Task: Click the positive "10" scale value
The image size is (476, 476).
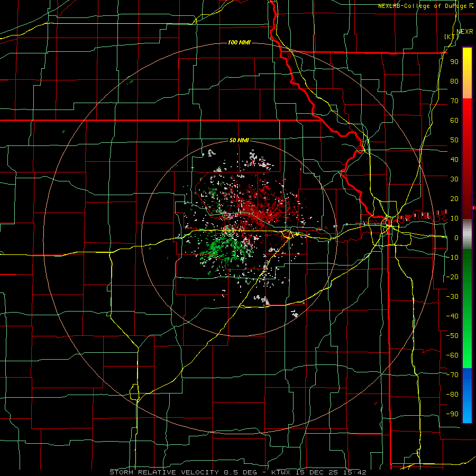Action: tap(454, 218)
